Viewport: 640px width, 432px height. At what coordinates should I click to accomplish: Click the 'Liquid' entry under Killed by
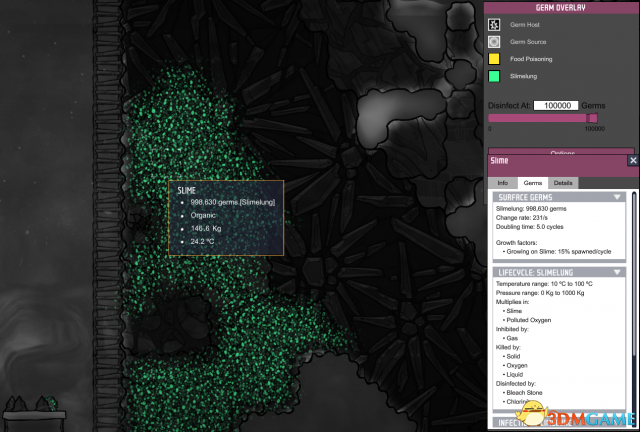tap(514, 374)
